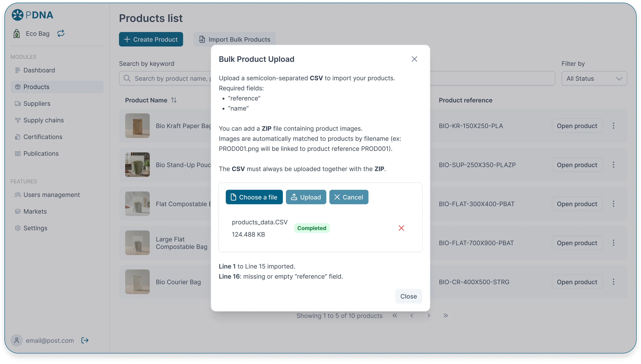Open kebab menu for Bio Courier Bag
This screenshot has height=364, width=641.
tap(613, 282)
